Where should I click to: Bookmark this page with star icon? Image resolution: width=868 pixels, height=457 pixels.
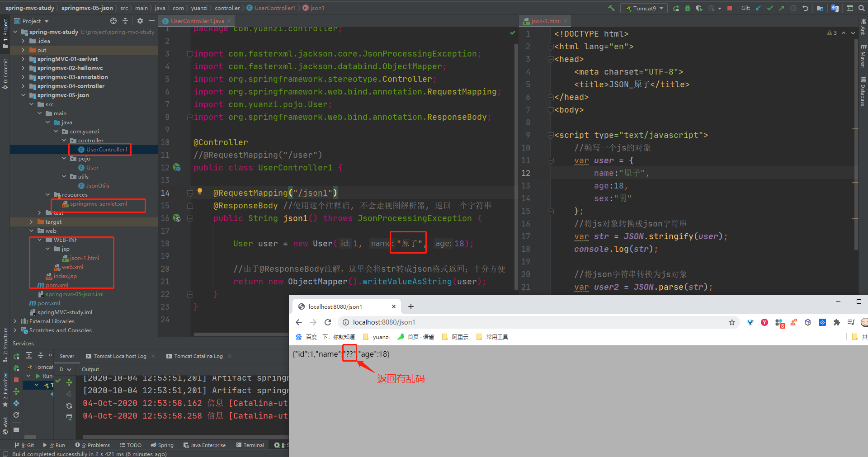(731, 322)
